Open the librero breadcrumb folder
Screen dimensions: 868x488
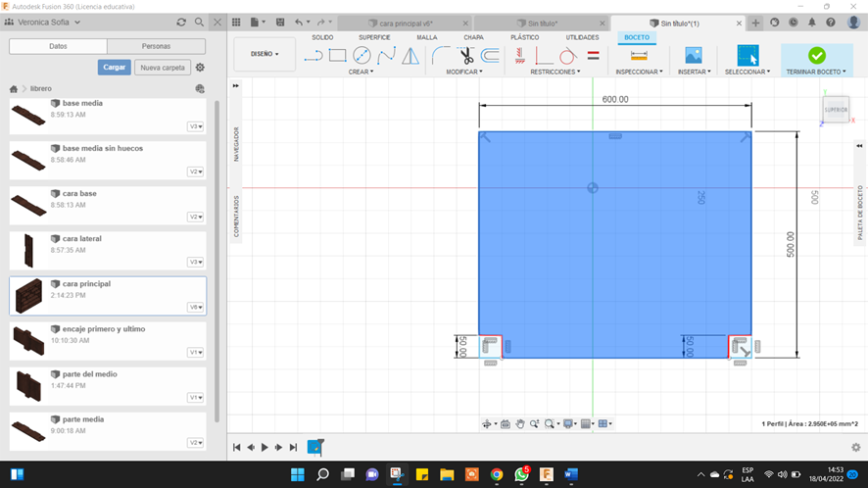41,88
